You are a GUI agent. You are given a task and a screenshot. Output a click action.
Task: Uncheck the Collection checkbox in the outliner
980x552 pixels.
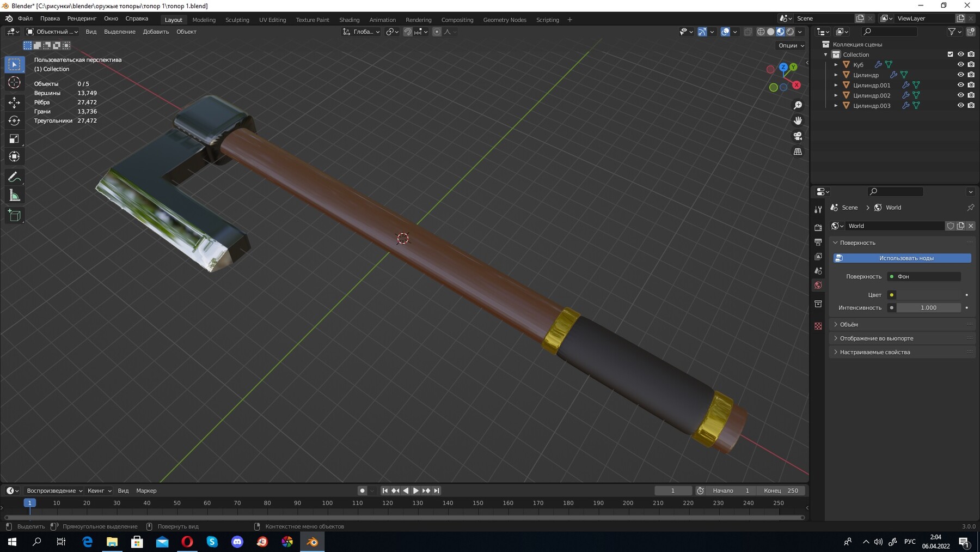click(949, 54)
